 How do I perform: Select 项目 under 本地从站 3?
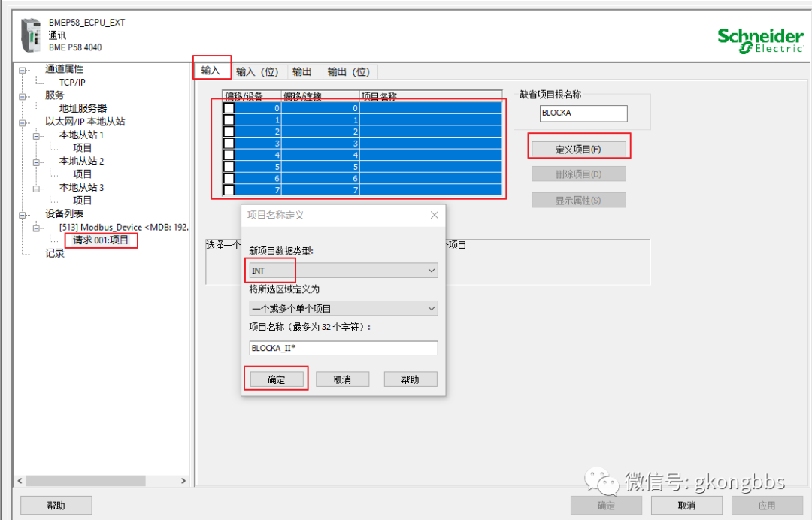coord(83,200)
